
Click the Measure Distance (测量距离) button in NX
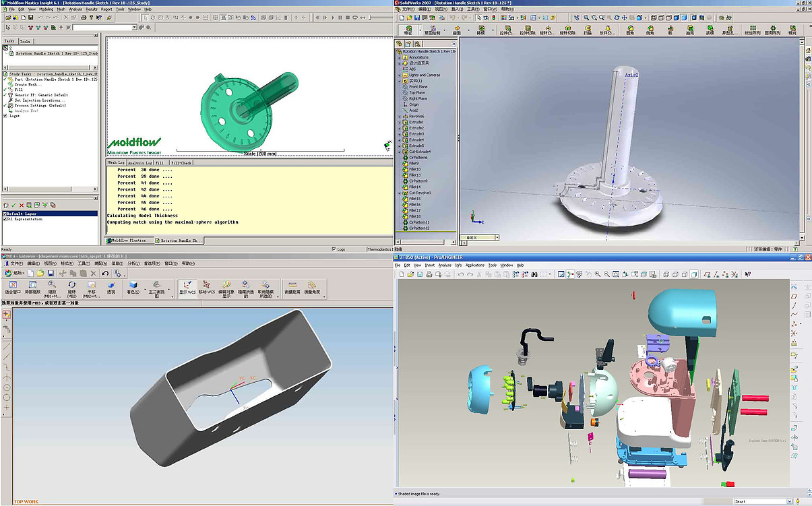tap(292, 287)
